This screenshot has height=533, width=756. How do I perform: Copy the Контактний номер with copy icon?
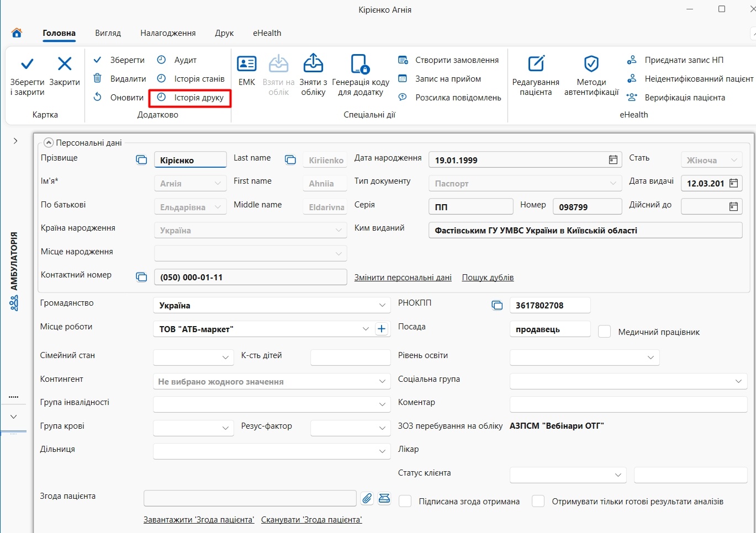click(141, 277)
